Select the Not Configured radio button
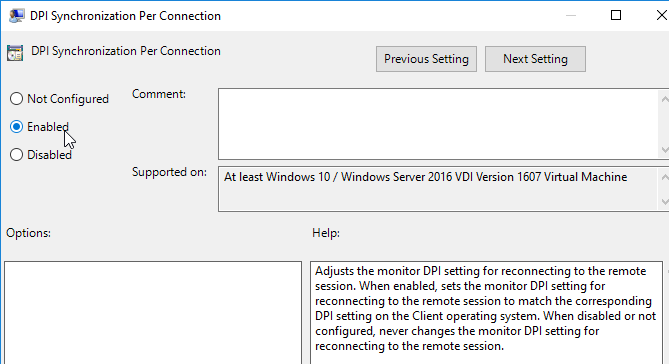669x364 pixels. click(x=16, y=99)
